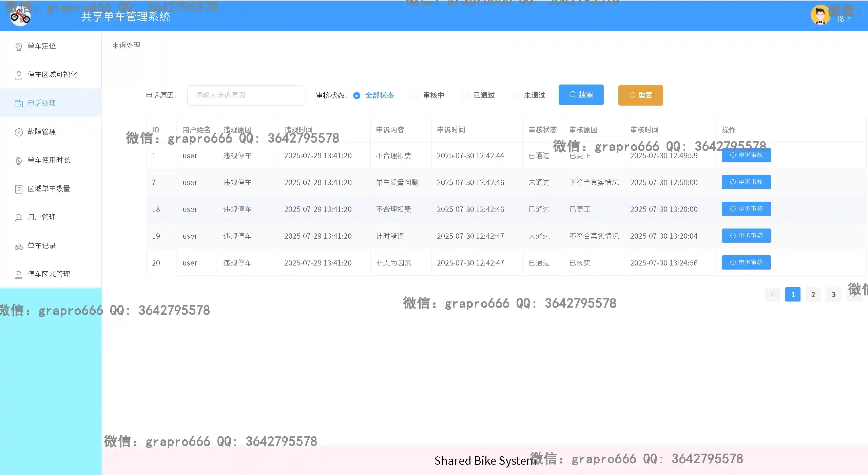Click 申诉审核 for the row with ID 19
Image resolution: width=868 pixels, height=475 pixels.
pyautogui.click(x=746, y=236)
